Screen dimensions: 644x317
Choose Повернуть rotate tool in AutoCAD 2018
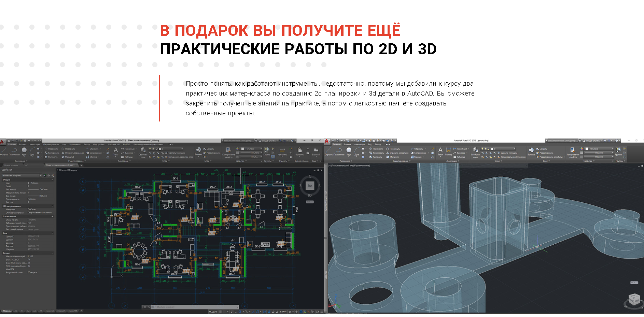[393, 149]
